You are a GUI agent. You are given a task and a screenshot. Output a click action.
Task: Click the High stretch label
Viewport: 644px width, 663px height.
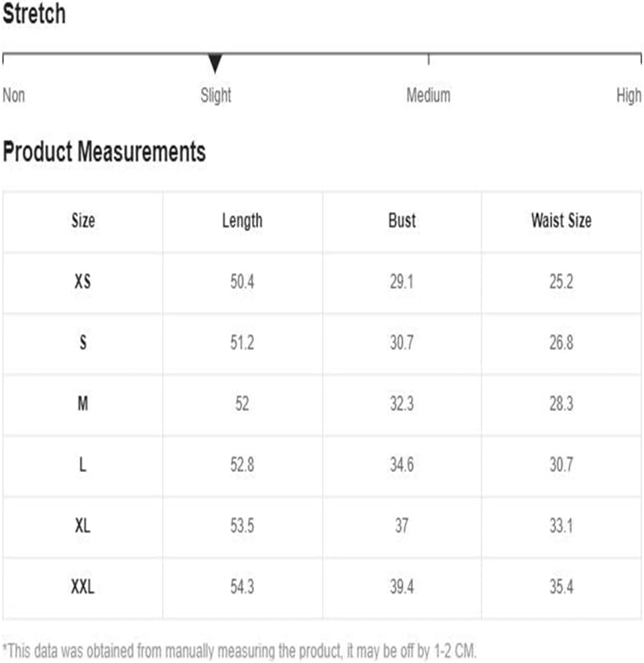[x=629, y=96]
